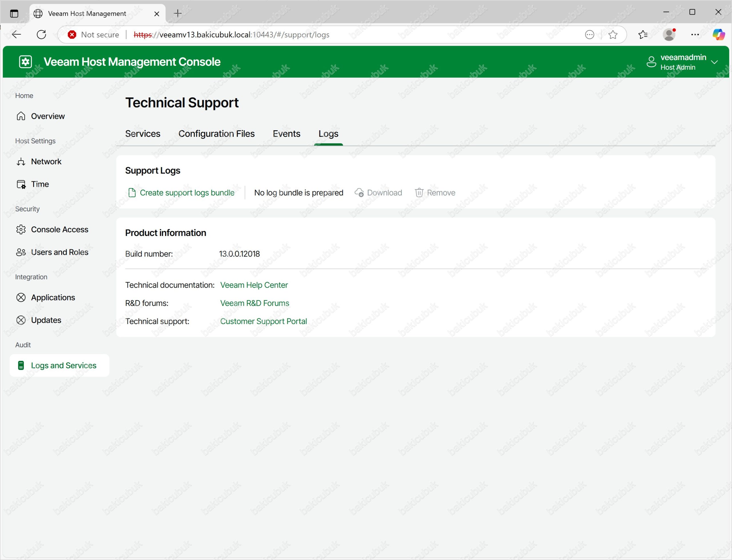This screenshot has width=732, height=560.
Task: Click the Users and Roles people icon
Action: click(x=21, y=252)
